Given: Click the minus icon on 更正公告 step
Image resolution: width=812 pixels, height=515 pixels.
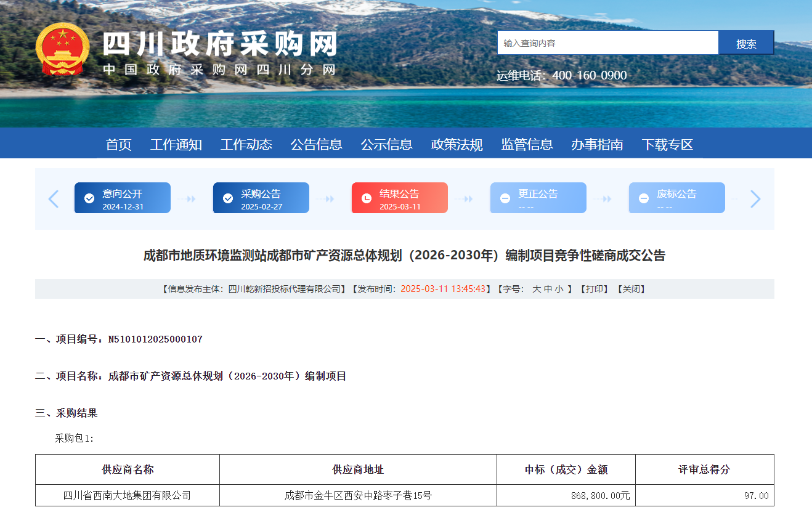Looking at the screenshot, I should coord(505,198).
